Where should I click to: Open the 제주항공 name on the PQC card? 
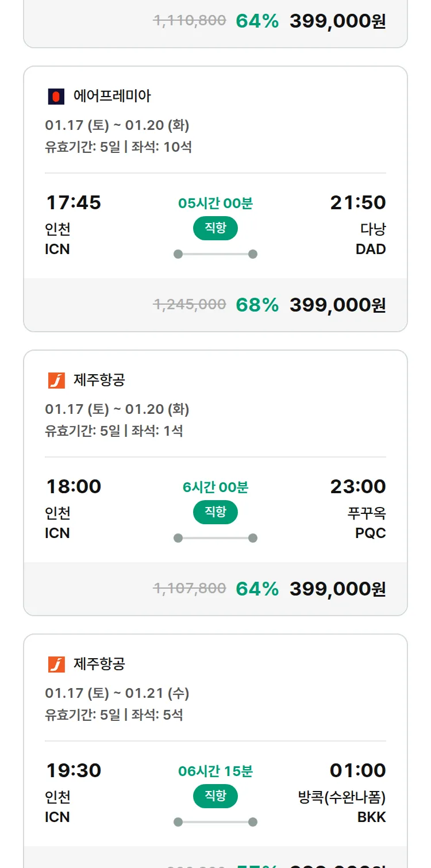pyautogui.click(x=99, y=380)
